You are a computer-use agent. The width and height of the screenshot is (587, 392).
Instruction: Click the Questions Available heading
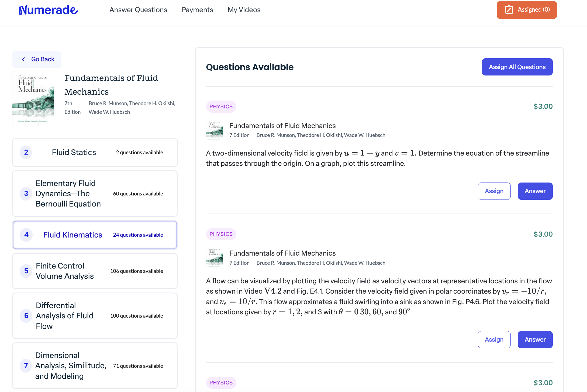250,67
